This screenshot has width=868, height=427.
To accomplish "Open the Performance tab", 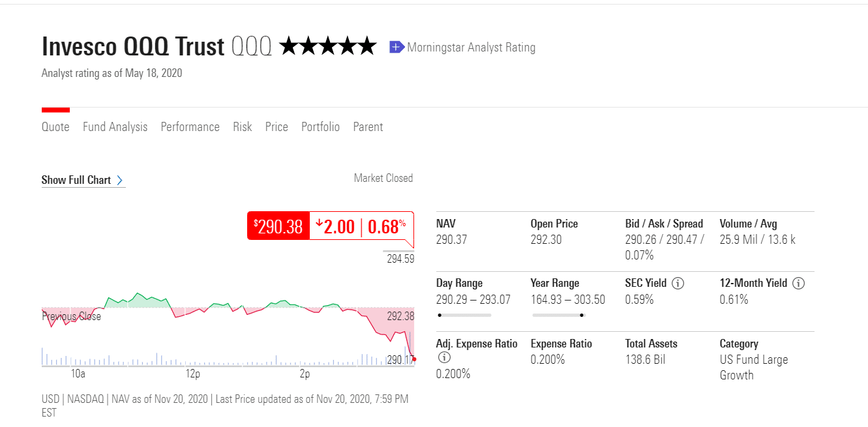I will click(x=190, y=127).
